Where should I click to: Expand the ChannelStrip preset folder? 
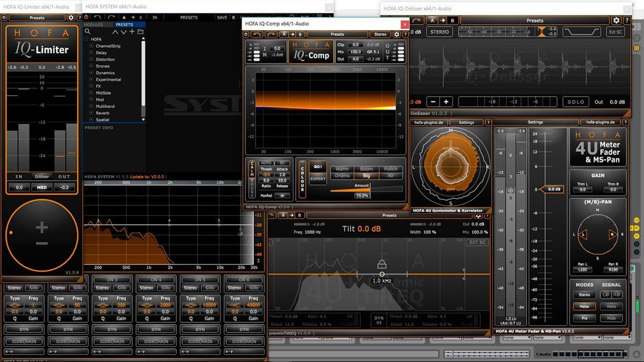tap(92, 46)
